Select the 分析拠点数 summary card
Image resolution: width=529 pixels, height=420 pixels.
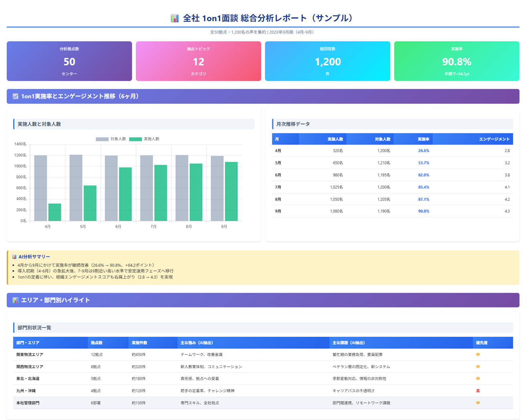pyautogui.click(x=69, y=61)
